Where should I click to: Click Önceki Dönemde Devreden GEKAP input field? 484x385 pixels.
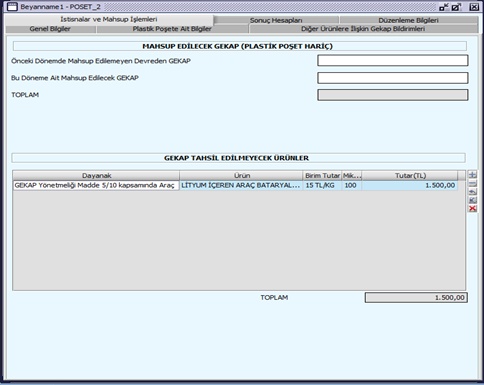(x=393, y=60)
